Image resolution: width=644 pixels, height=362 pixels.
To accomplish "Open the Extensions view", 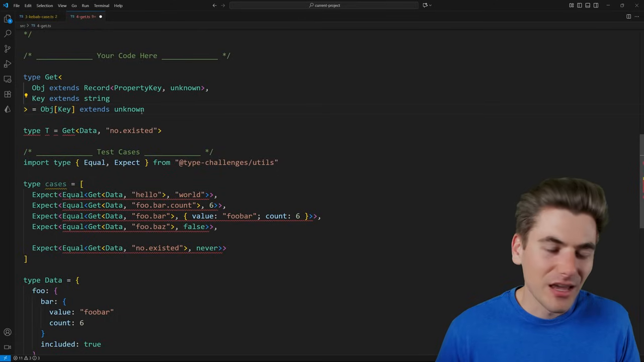I will coord(8,94).
